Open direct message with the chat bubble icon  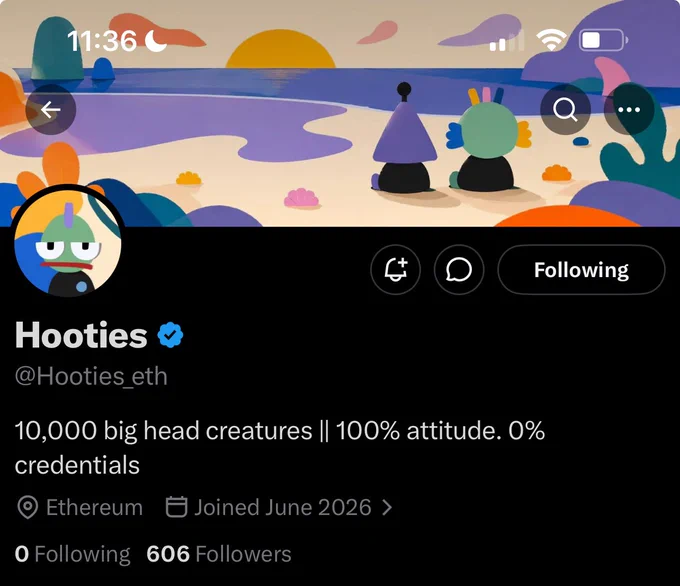(459, 269)
